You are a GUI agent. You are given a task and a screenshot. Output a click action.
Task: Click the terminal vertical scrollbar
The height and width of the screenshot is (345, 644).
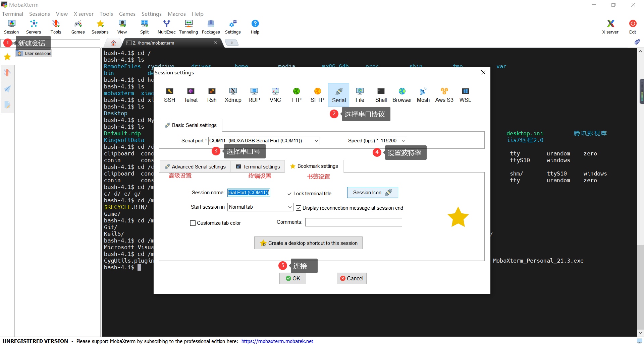pos(640,193)
